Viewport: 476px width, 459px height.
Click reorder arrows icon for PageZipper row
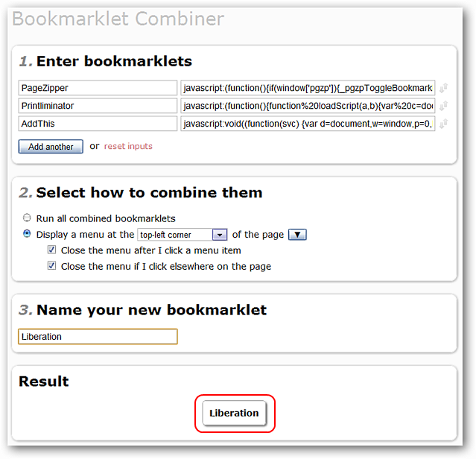[443, 88]
